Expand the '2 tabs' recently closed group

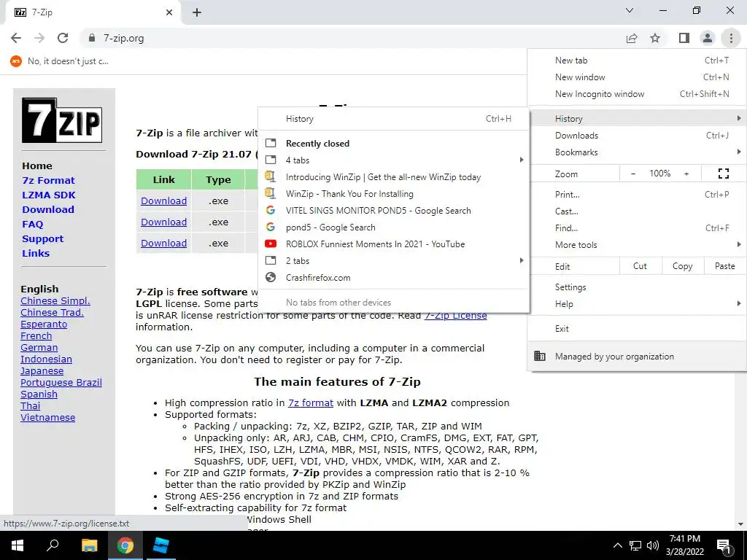coord(393,261)
